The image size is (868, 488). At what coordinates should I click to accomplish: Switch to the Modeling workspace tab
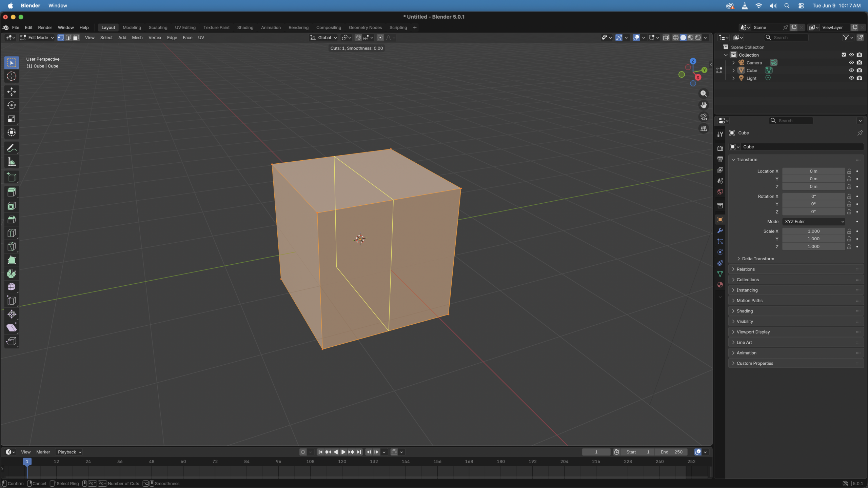(x=132, y=27)
